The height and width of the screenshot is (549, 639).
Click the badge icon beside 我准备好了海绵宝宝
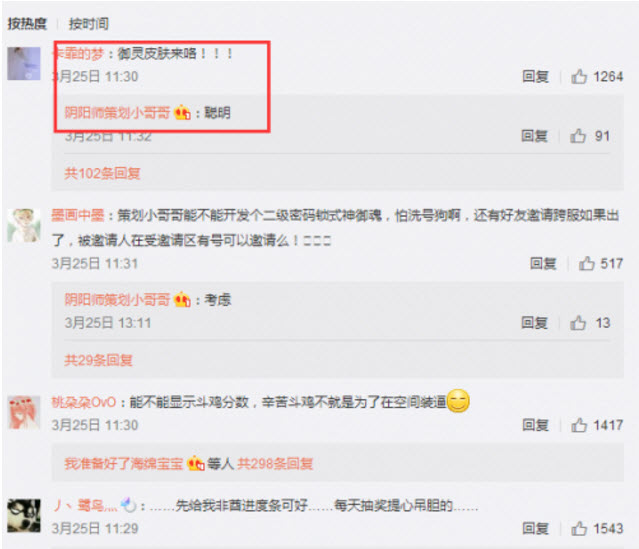pos(196,463)
